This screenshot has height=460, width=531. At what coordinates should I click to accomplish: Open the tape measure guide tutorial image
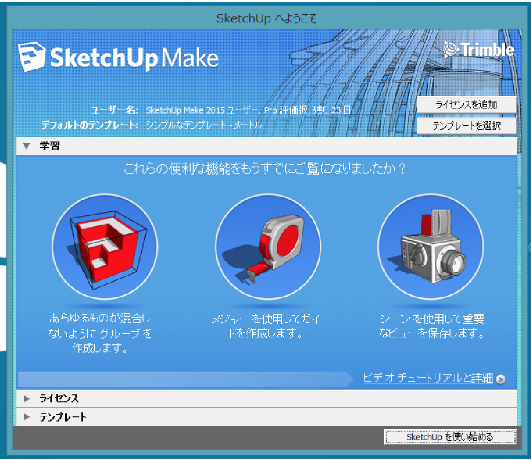pyautogui.click(x=268, y=247)
